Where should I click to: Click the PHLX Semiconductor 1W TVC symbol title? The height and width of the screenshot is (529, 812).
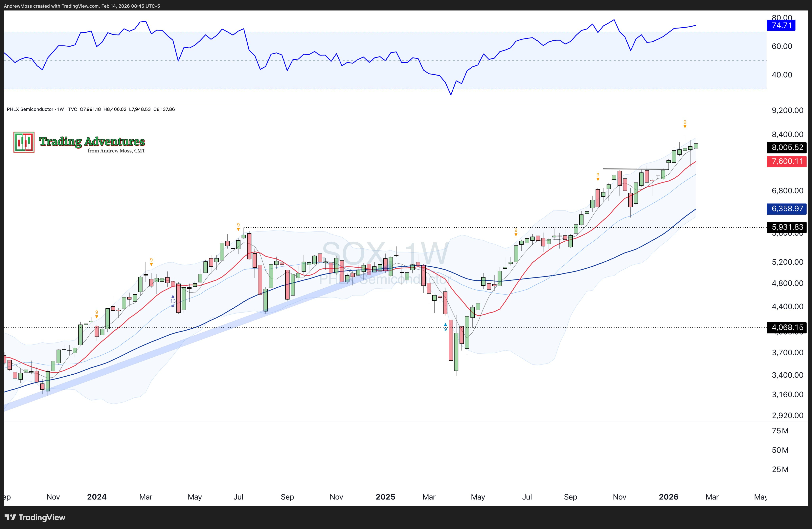pyautogui.click(x=42, y=109)
